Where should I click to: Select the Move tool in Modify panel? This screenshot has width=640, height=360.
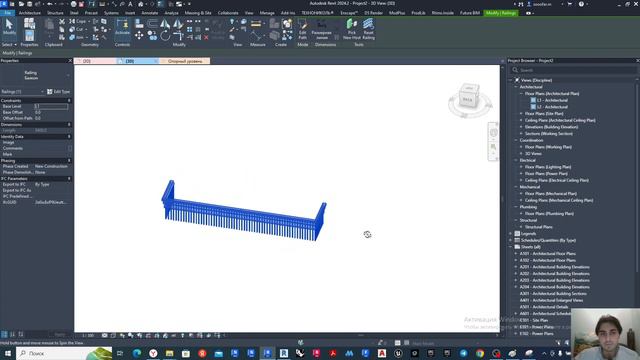pos(139,36)
